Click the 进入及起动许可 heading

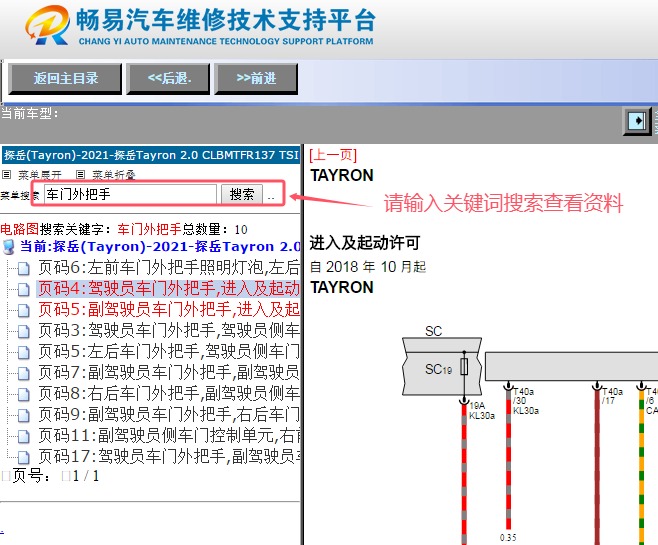click(x=365, y=243)
